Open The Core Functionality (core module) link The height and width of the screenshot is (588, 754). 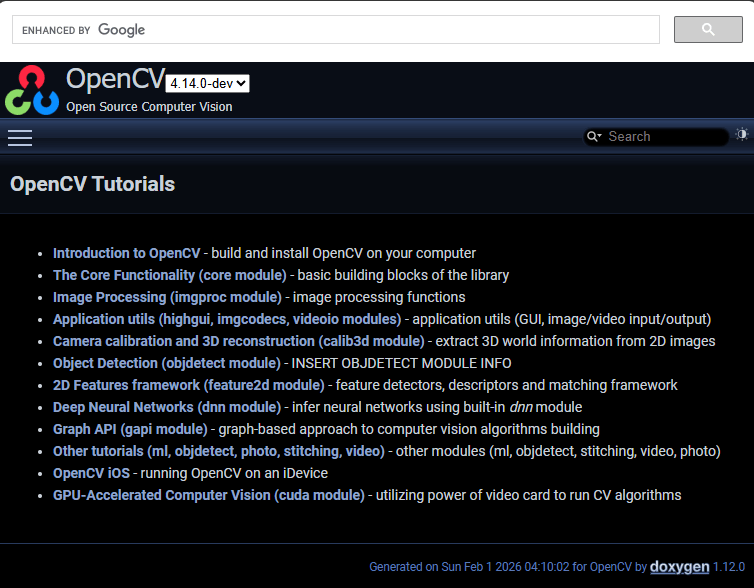pyautogui.click(x=170, y=275)
